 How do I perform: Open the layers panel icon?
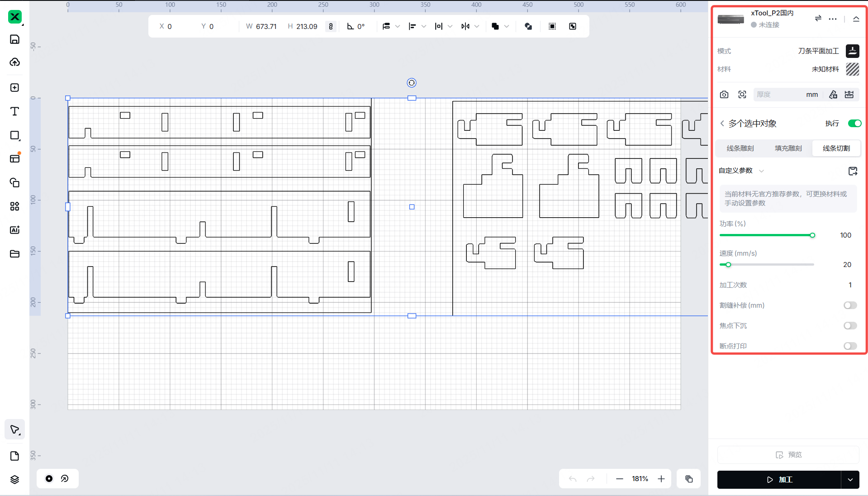(x=14, y=479)
